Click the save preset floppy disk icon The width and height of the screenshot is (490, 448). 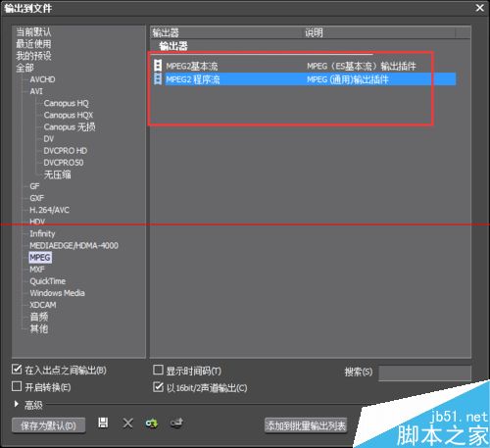(x=103, y=423)
